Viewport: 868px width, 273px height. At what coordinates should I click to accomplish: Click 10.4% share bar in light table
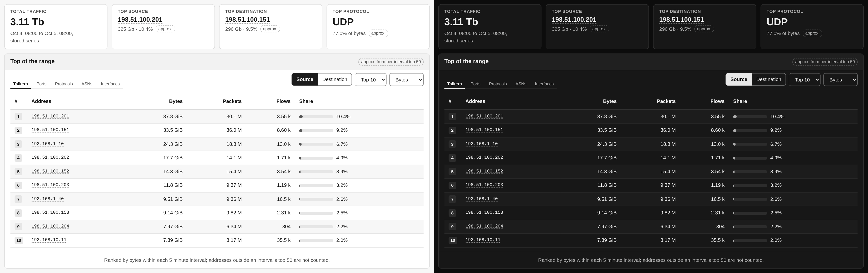click(316, 117)
